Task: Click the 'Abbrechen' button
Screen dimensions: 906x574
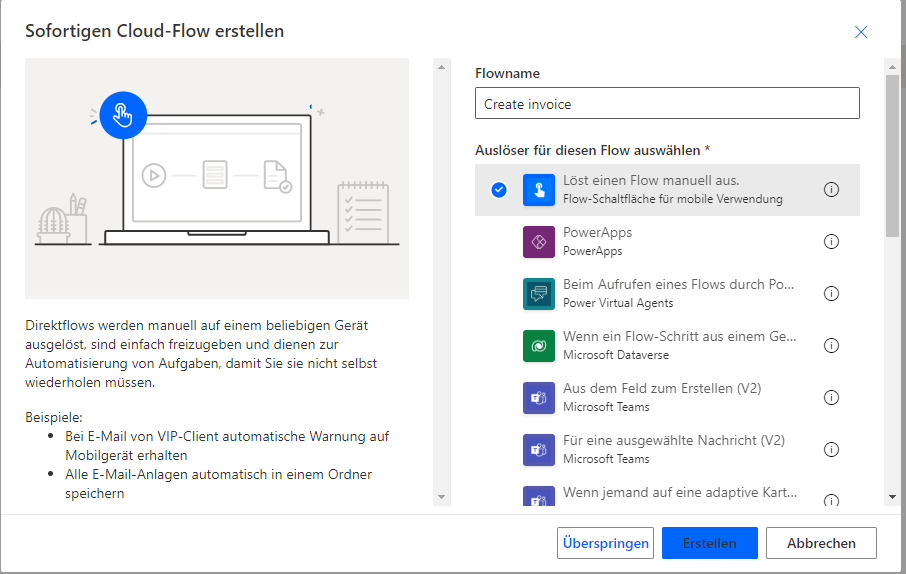Action: point(821,543)
